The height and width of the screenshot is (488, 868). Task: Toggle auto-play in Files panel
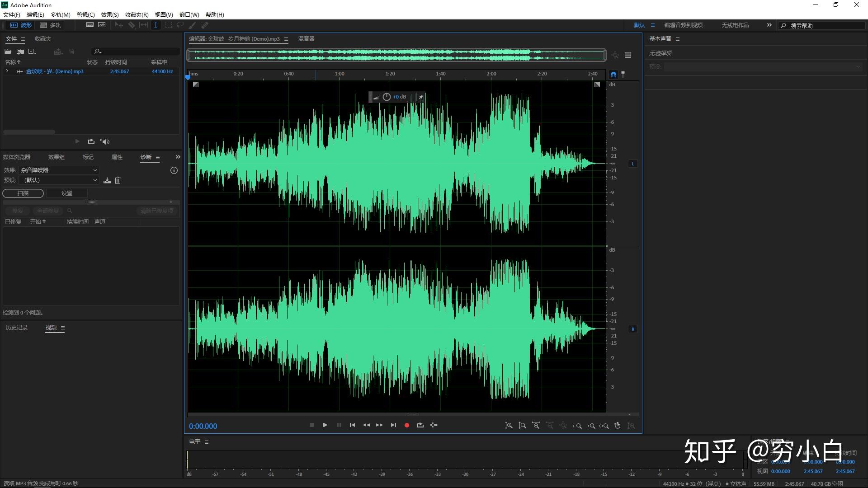105,141
